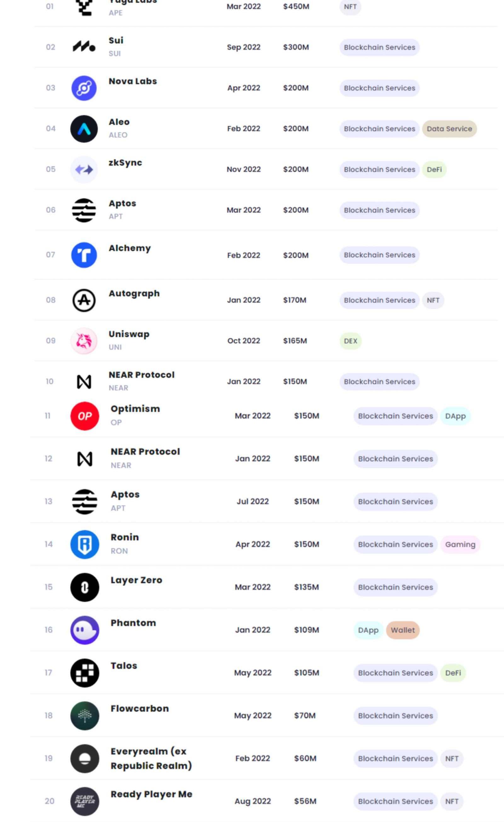Open the Aleo logo icon
Screen dimensions: 504x822
tap(84, 129)
